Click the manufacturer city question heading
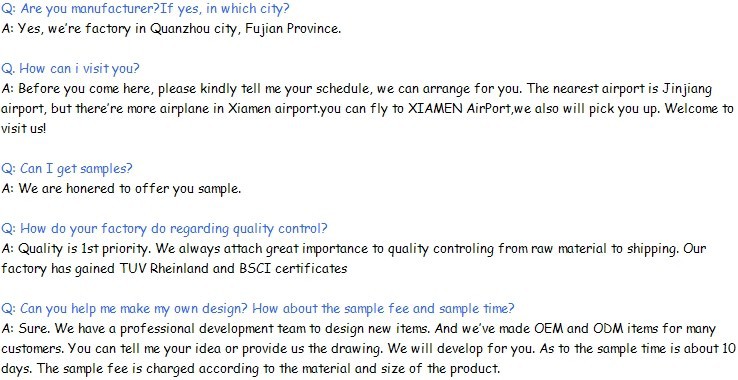This screenshot has width=738, height=380. tap(145, 9)
